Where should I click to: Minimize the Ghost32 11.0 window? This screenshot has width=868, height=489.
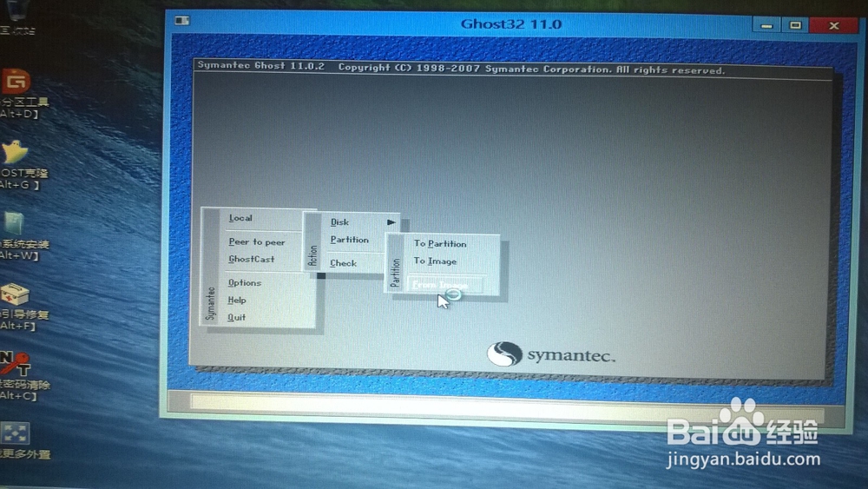pos(766,25)
